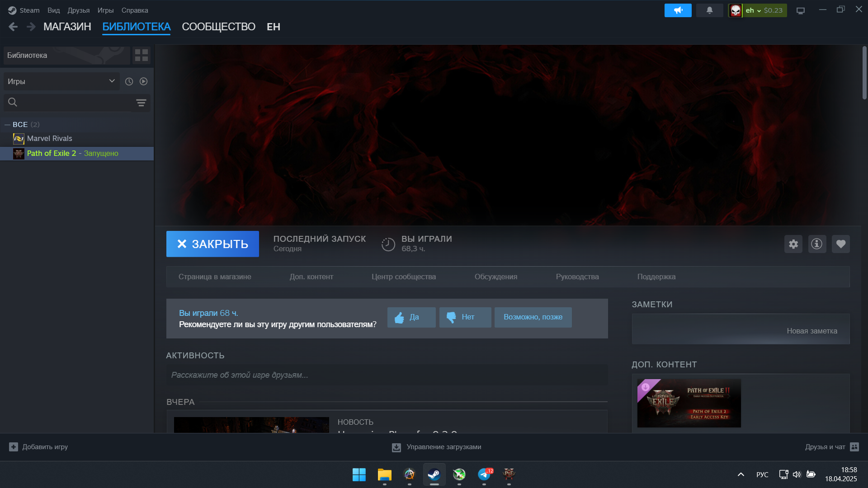868x488 pixels.
Task: Open the sound volume tray icon
Action: click(797, 474)
